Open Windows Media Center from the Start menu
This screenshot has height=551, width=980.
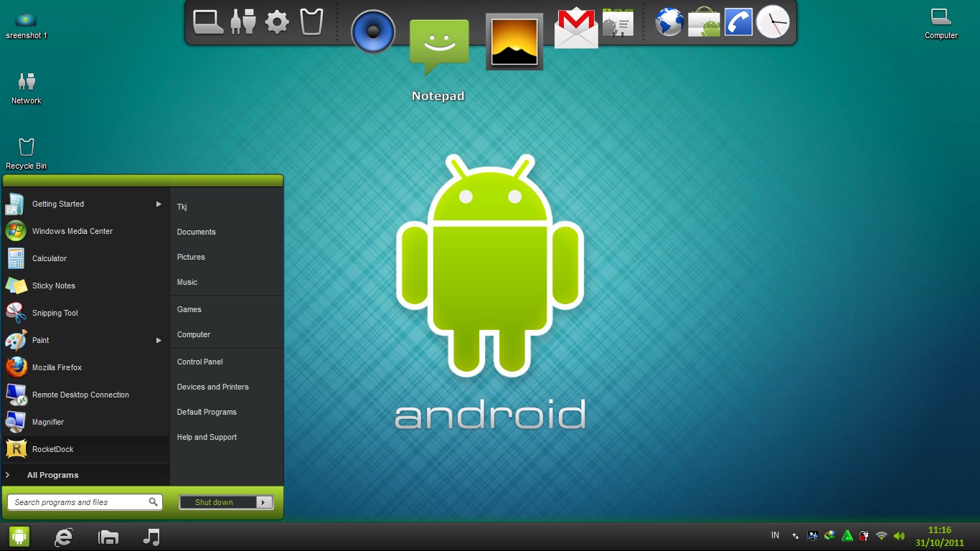click(85, 231)
